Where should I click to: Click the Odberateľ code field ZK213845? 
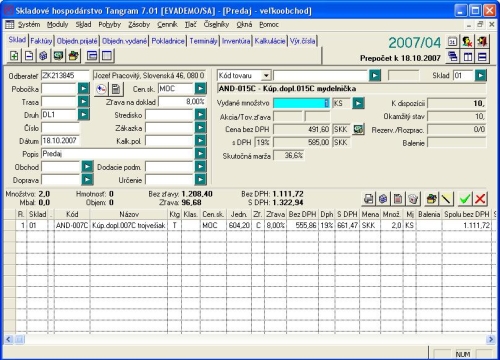(x=65, y=76)
